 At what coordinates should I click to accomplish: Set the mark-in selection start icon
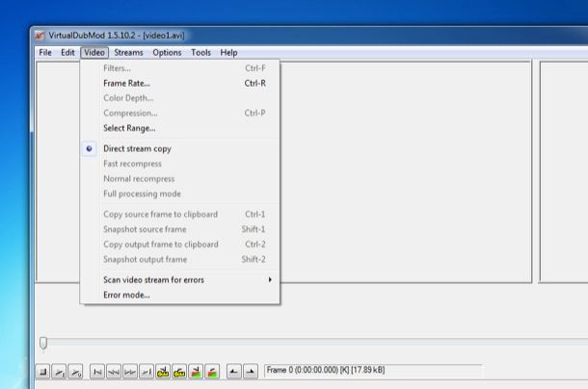point(234,372)
